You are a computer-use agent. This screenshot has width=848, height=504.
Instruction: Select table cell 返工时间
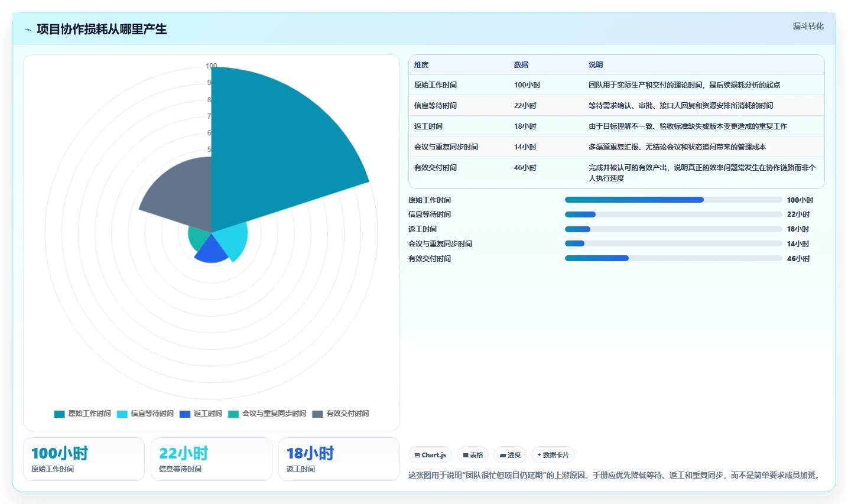[428, 126]
